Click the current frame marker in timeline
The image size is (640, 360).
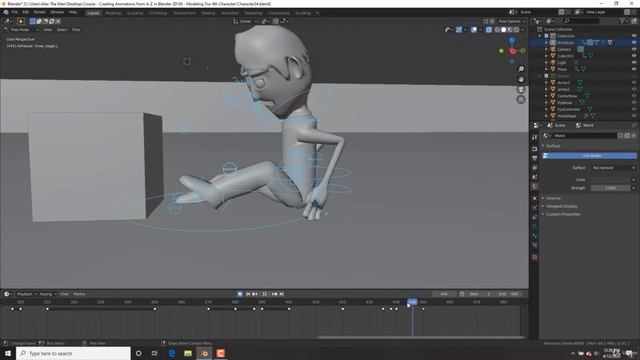coord(412,302)
